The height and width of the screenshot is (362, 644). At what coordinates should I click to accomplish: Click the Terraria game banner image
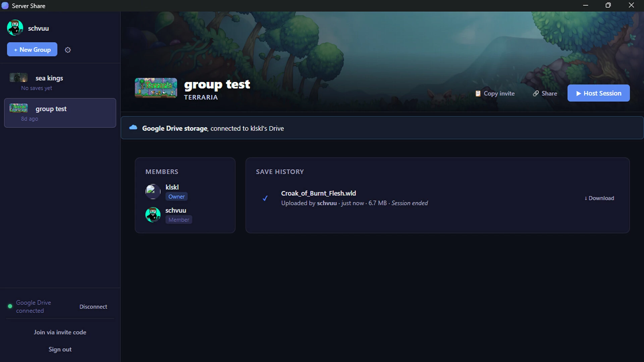[x=156, y=88]
